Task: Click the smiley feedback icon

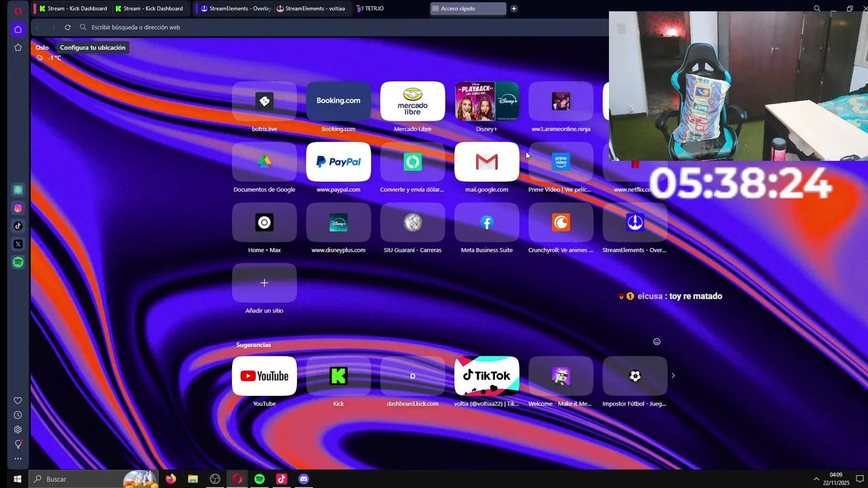Action: [656, 342]
